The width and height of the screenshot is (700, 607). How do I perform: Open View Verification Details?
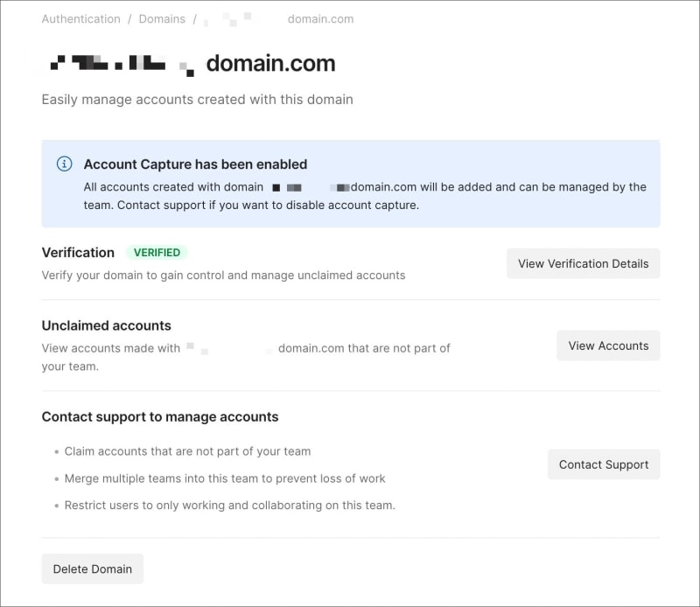pos(583,263)
